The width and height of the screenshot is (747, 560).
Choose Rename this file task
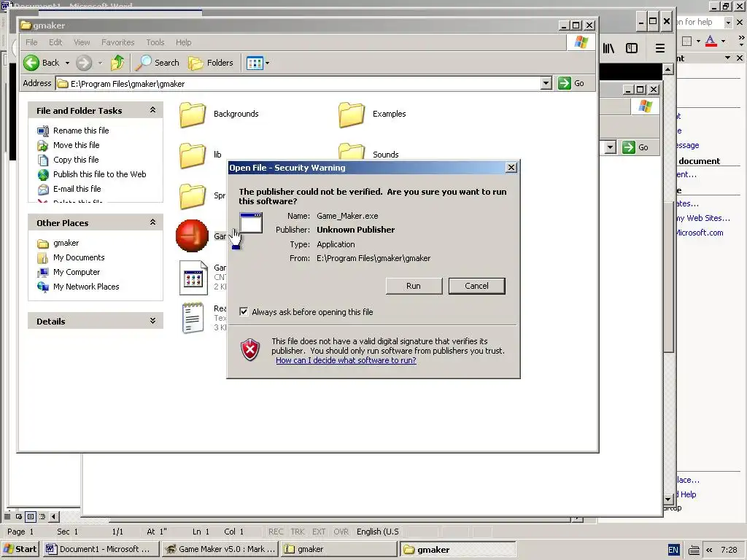[81, 131]
